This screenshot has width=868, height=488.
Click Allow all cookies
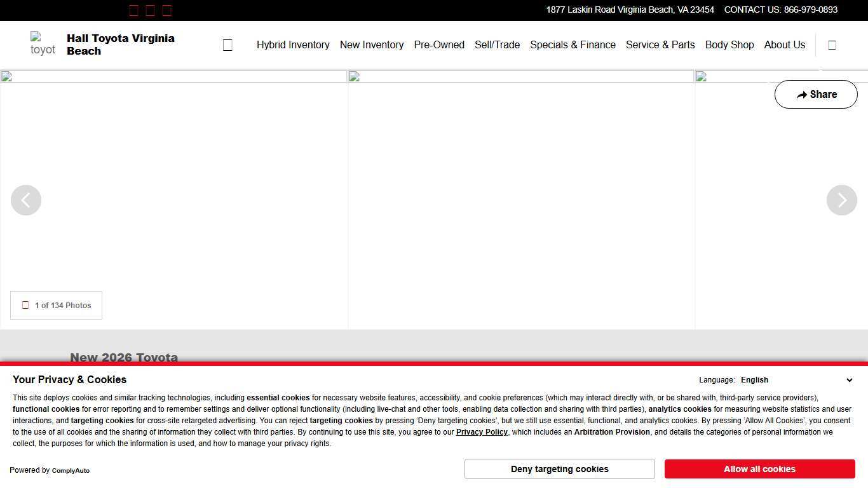click(x=759, y=469)
